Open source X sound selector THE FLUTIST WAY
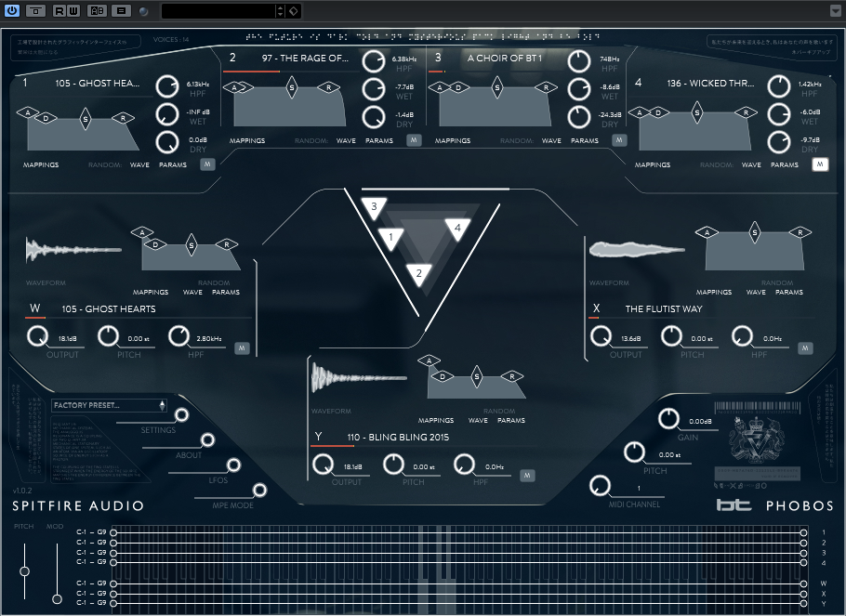Viewport: 846px width, 616px height. (664, 309)
